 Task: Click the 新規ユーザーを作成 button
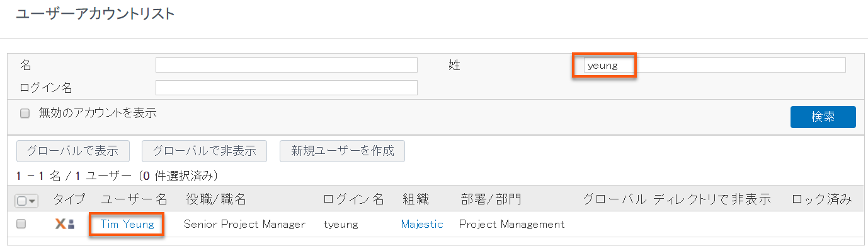tap(342, 151)
